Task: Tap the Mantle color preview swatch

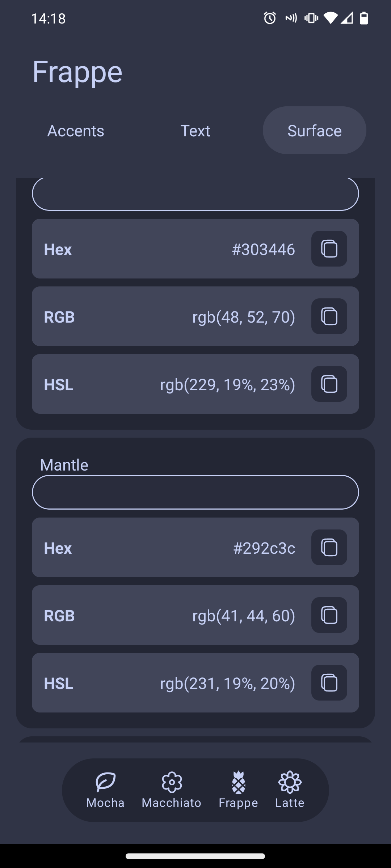Action: point(195,492)
